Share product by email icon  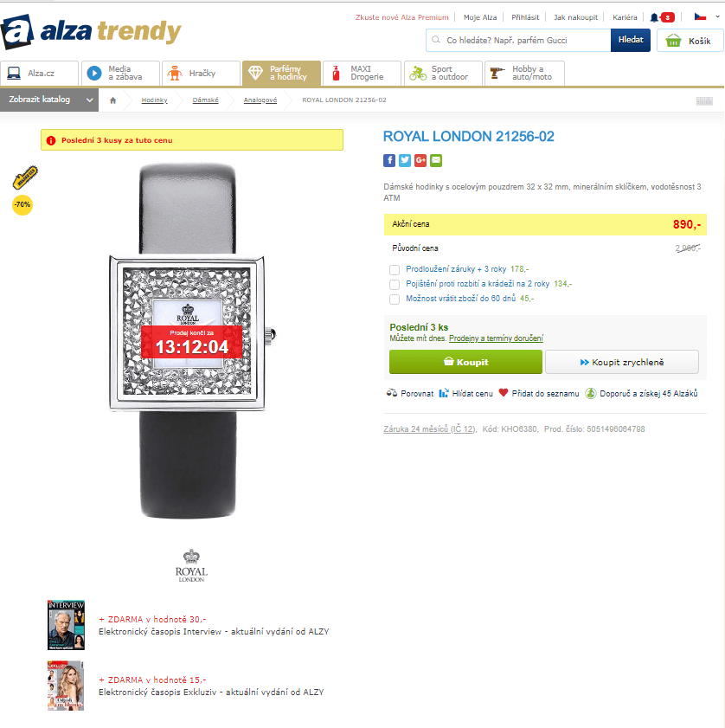pyautogui.click(x=436, y=161)
